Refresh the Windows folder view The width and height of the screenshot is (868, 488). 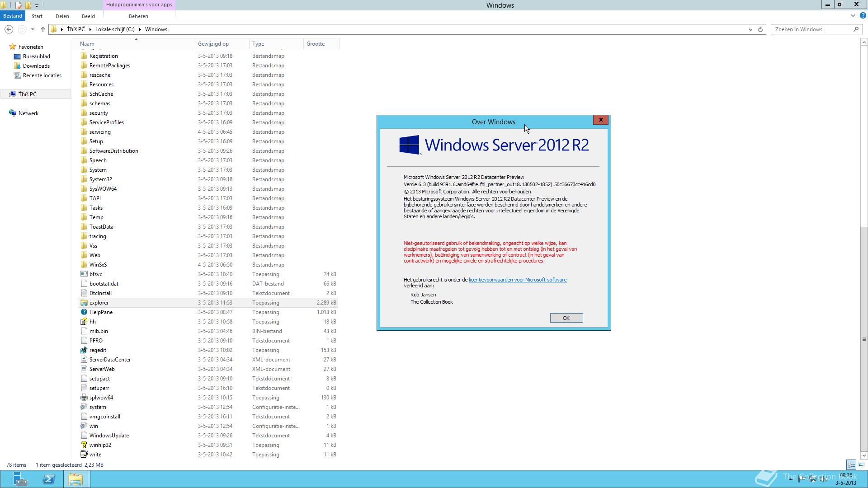[760, 29]
